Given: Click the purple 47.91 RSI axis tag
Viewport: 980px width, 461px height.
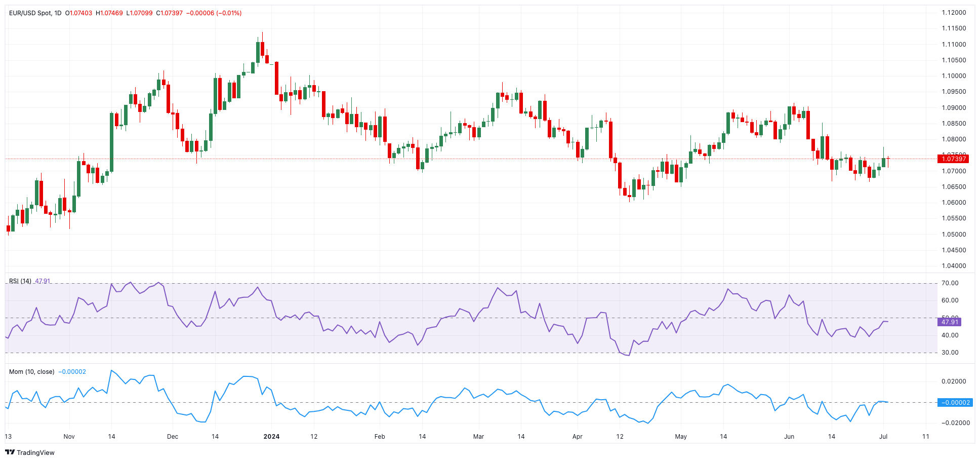Looking at the screenshot, I should click(x=949, y=322).
